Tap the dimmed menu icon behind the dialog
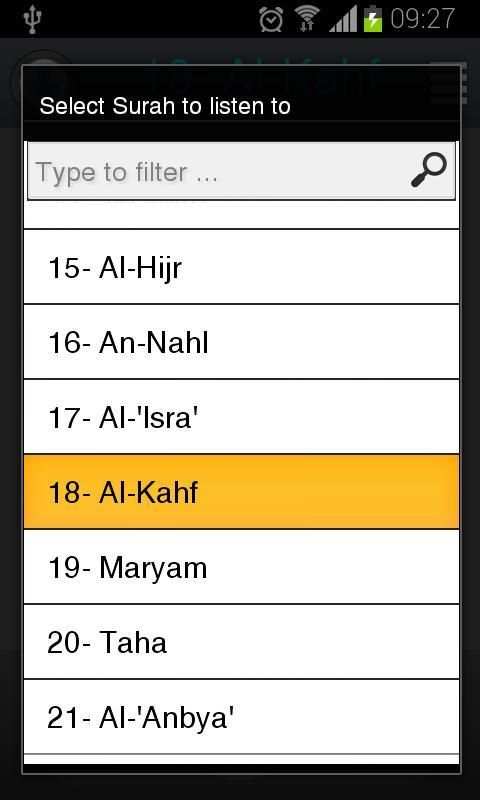 click(x=463, y=83)
